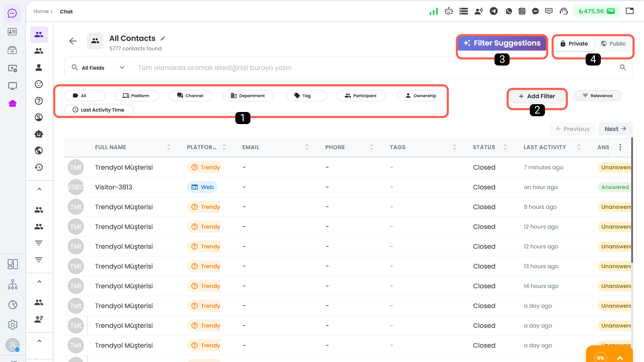Click the back arrow beside All Contacts

click(x=73, y=41)
